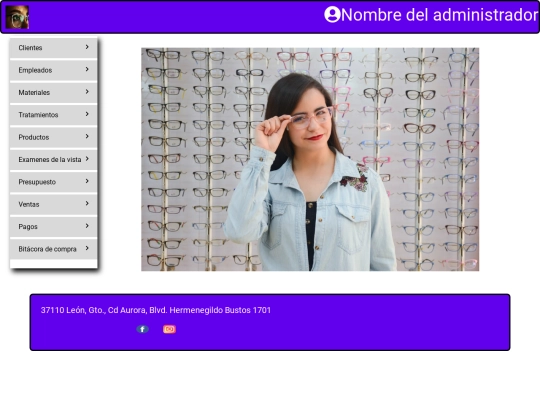Open the Facebook icon in the footer
The width and height of the screenshot is (540, 405).
[143, 329]
